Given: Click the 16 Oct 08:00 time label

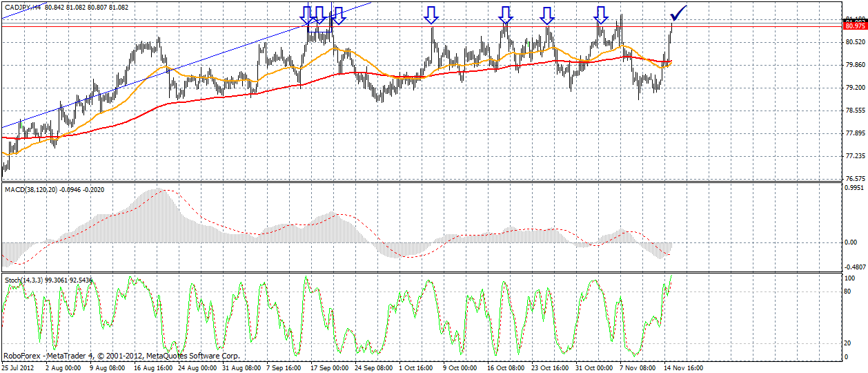Looking at the screenshot, I should pos(506,368).
